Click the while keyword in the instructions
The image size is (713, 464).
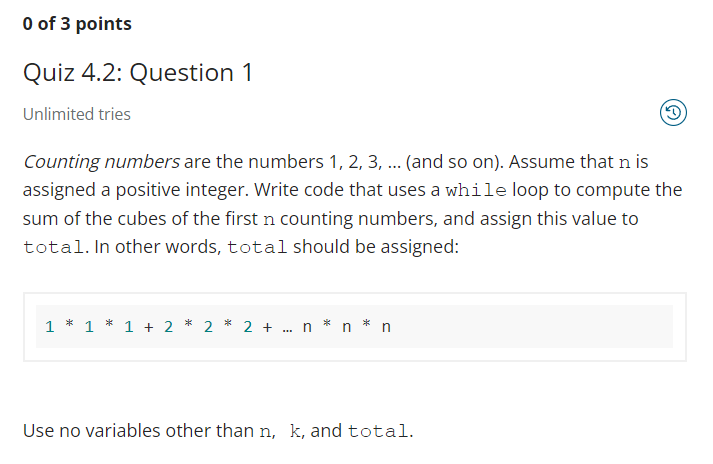pos(476,191)
